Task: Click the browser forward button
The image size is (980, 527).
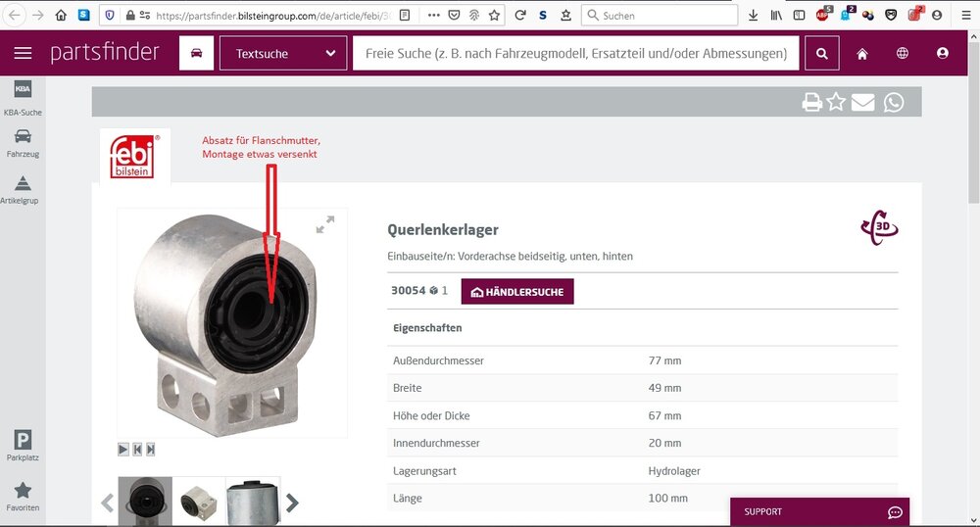Action: tap(38, 15)
